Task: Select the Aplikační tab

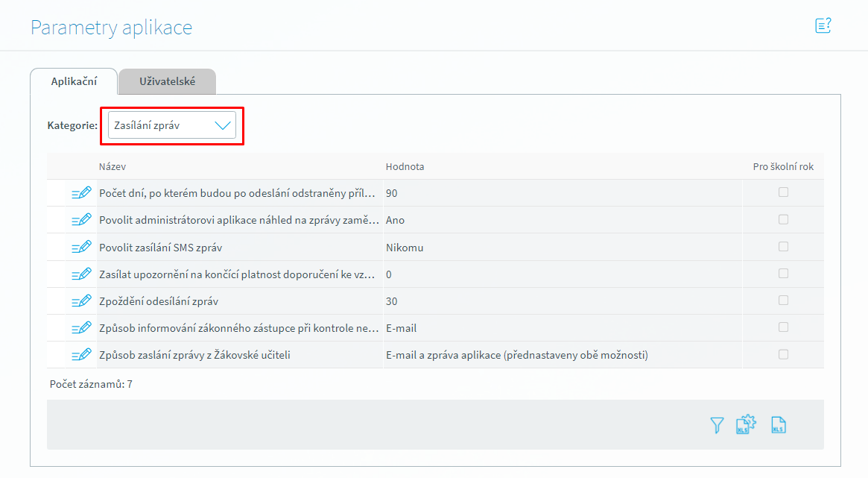Action: [x=74, y=81]
